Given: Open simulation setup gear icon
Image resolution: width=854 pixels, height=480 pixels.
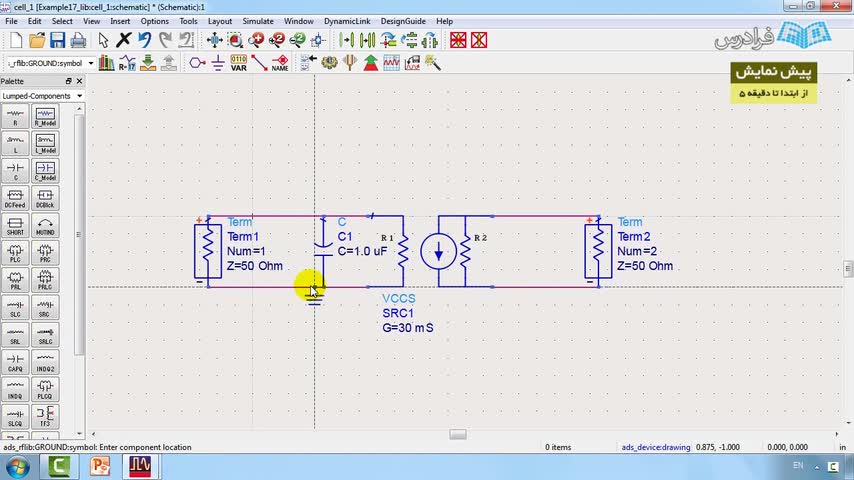Looking at the screenshot, I should point(329,63).
